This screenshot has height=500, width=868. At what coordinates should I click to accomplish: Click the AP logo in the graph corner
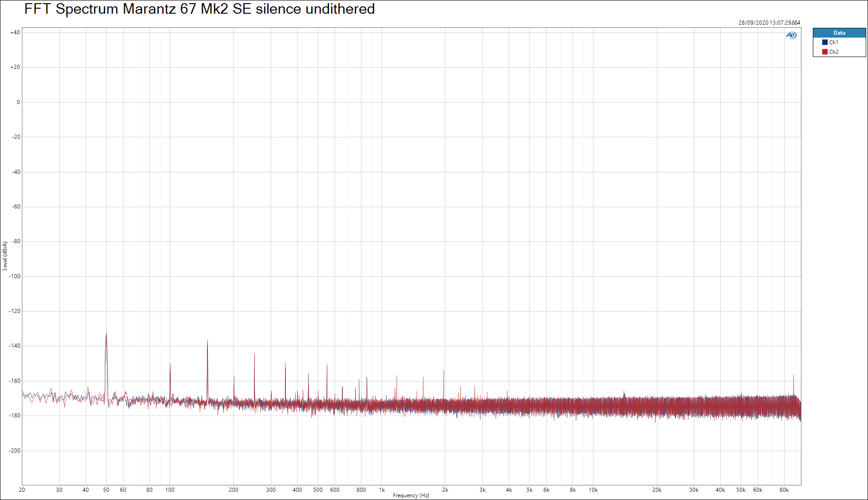pos(791,35)
